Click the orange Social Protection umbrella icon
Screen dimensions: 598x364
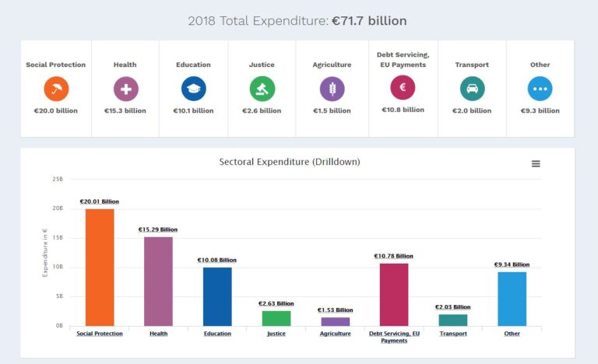[56, 89]
